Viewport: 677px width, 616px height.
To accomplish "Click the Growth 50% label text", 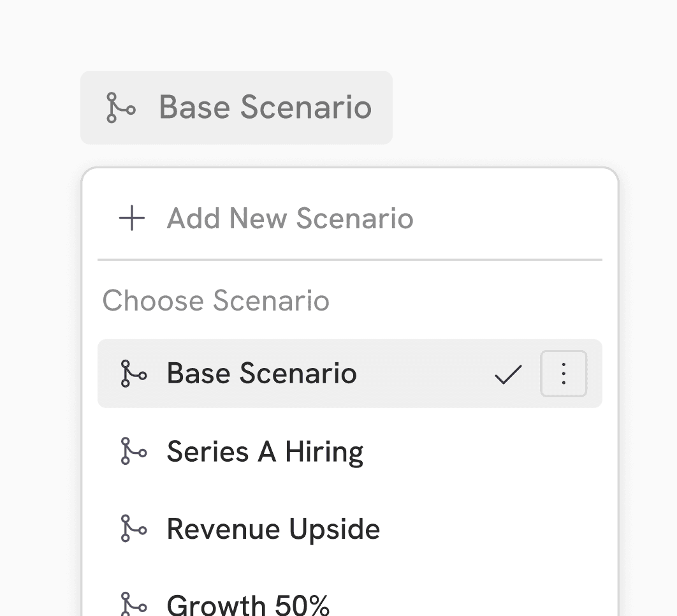I will point(248,605).
